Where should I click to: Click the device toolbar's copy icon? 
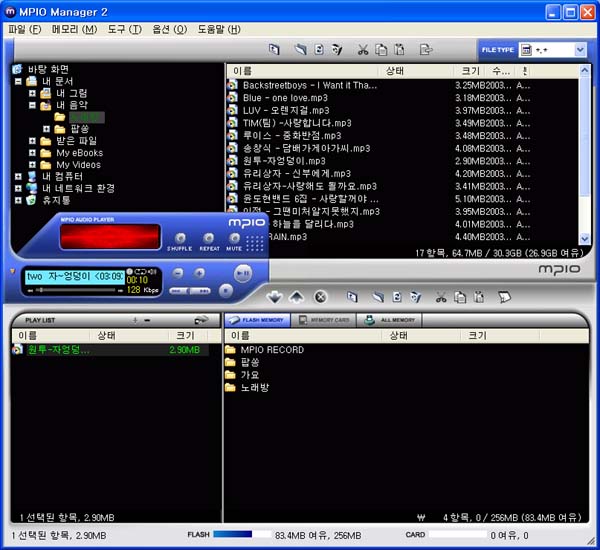coord(460,297)
